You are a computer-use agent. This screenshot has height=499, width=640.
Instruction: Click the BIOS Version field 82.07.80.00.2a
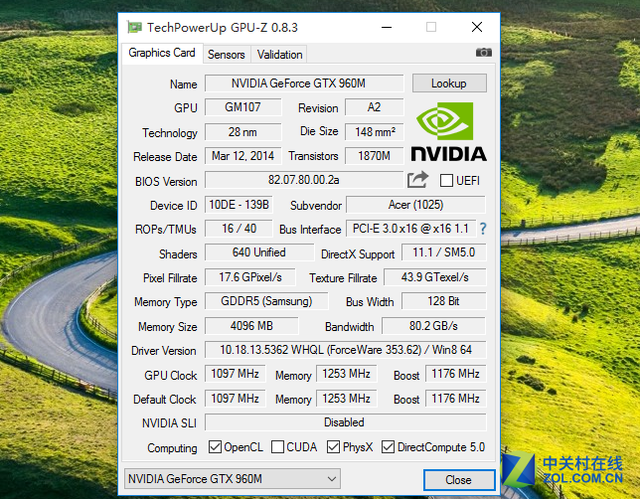click(x=304, y=180)
